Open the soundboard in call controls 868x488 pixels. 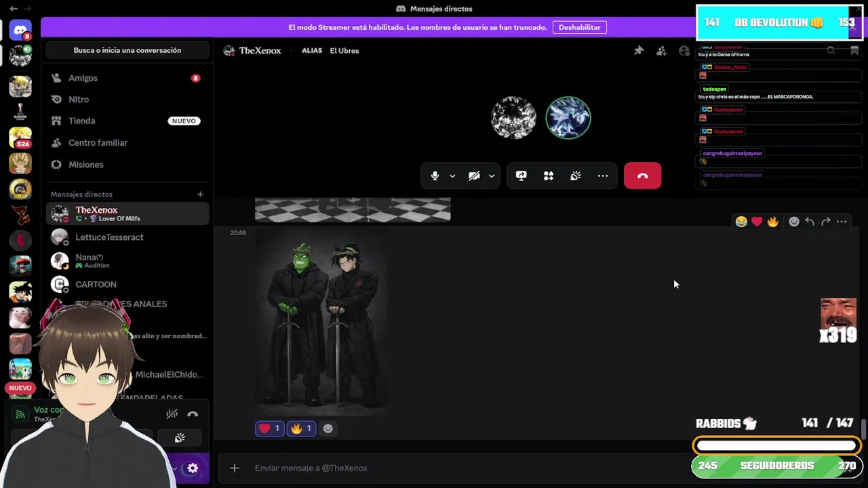tap(576, 176)
